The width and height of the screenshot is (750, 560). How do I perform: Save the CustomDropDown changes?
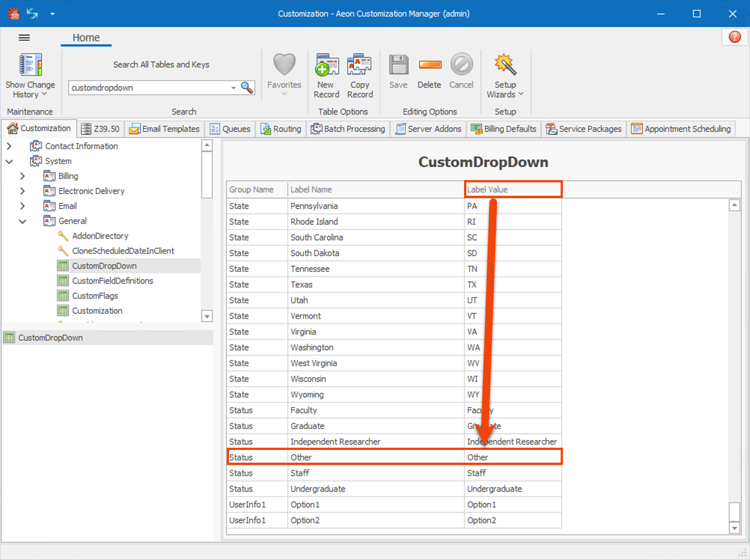[x=398, y=71]
